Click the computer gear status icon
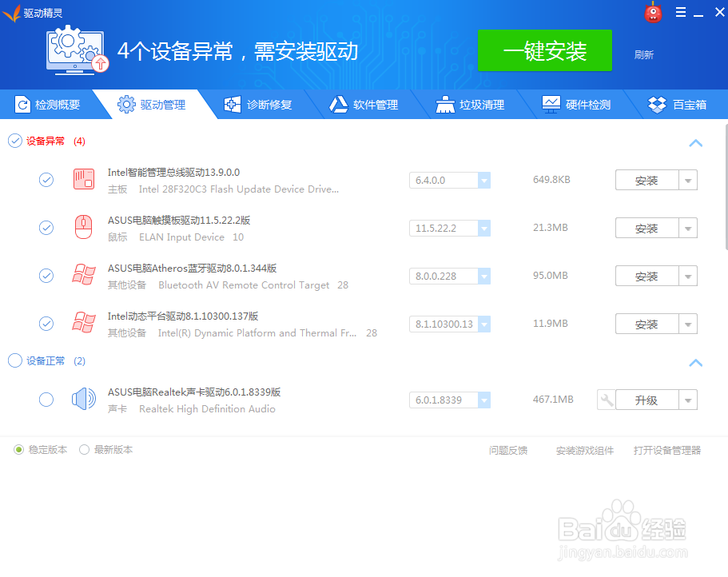Screen dimensions: 728x577 pyautogui.click(x=77, y=50)
